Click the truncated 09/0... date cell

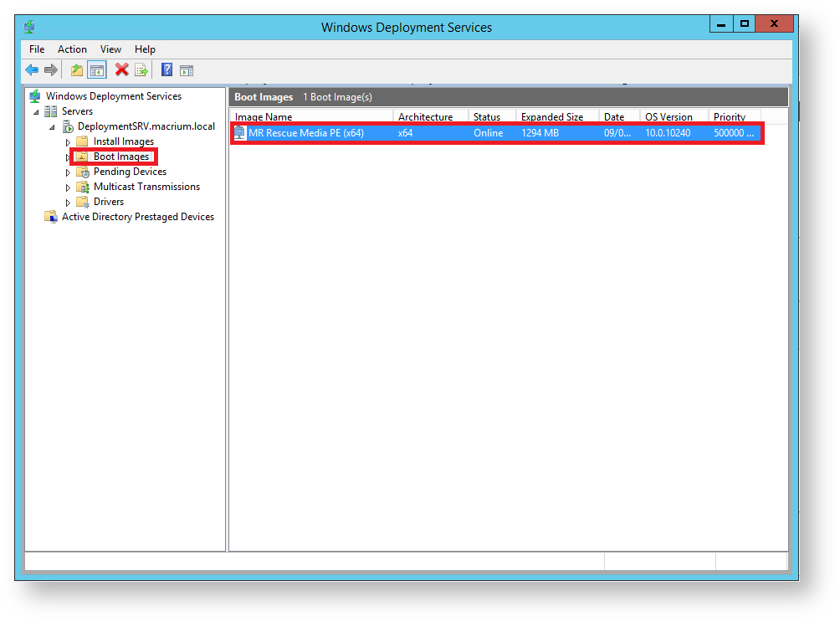[x=617, y=133]
